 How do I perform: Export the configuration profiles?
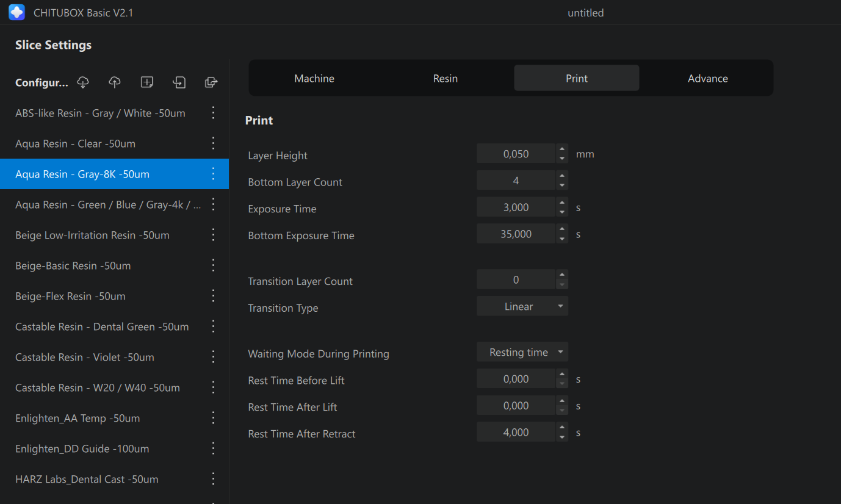click(x=211, y=82)
